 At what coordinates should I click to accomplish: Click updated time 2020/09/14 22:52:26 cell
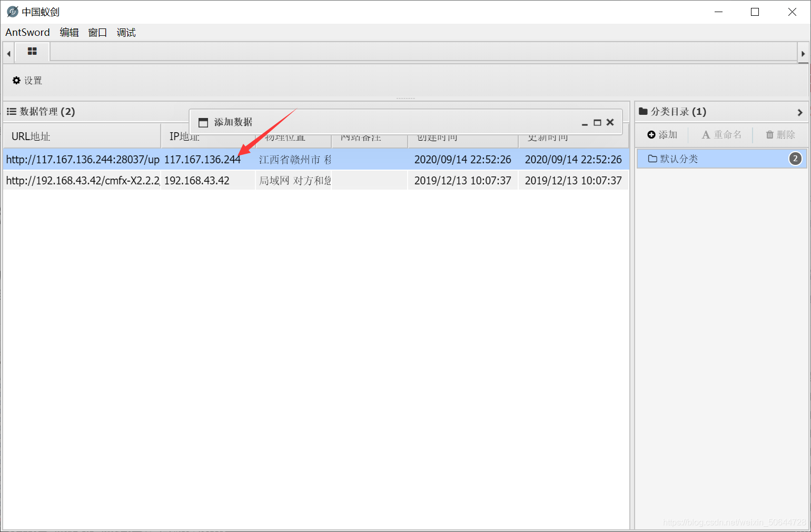tap(573, 159)
